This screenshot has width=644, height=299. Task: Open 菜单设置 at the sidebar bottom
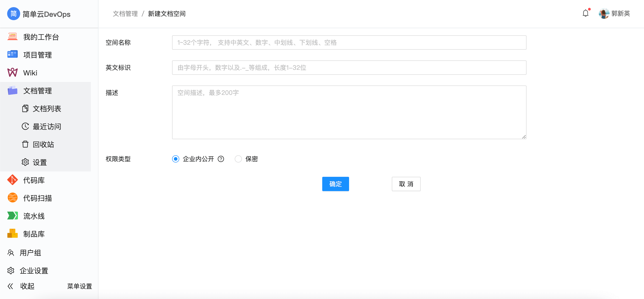pyautogui.click(x=79, y=286)
